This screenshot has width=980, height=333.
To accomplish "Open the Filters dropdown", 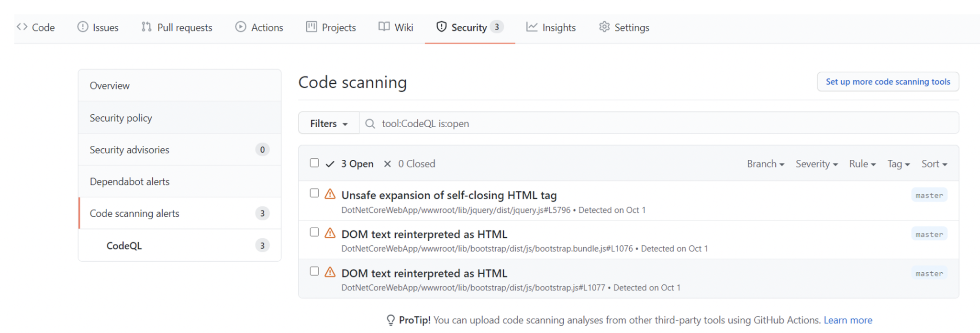I will 329,123.
